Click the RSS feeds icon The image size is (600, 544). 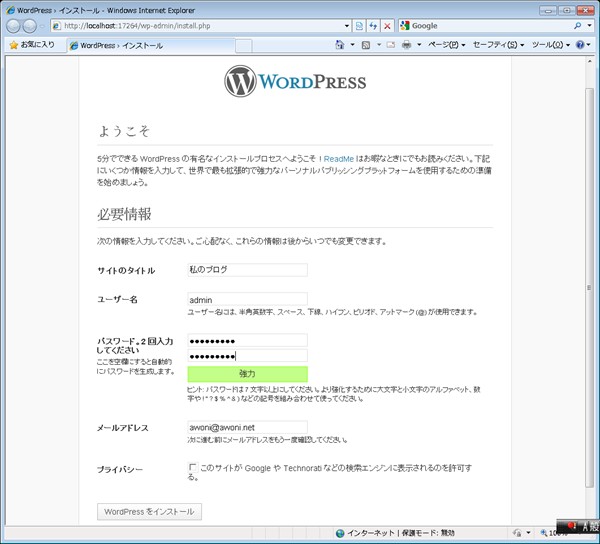(366, 45)
